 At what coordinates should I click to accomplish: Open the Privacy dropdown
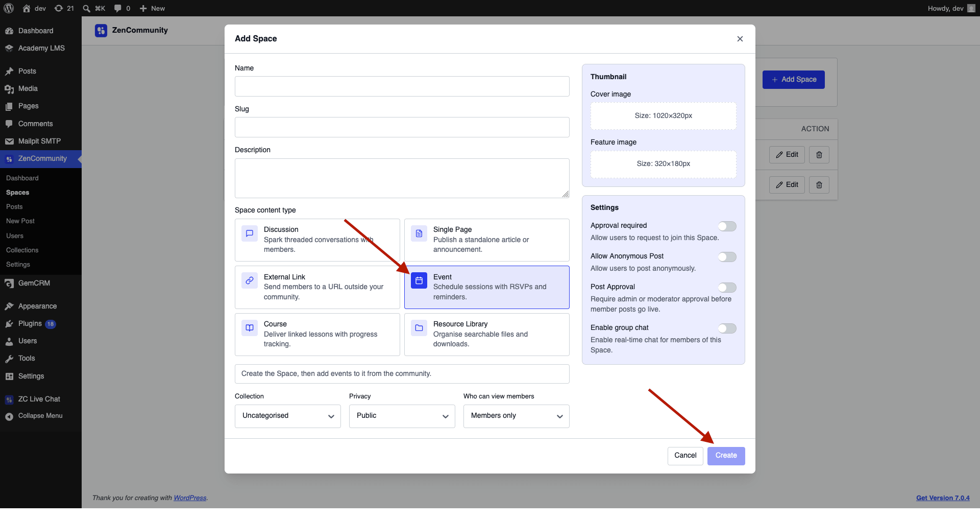coord(402,416)
